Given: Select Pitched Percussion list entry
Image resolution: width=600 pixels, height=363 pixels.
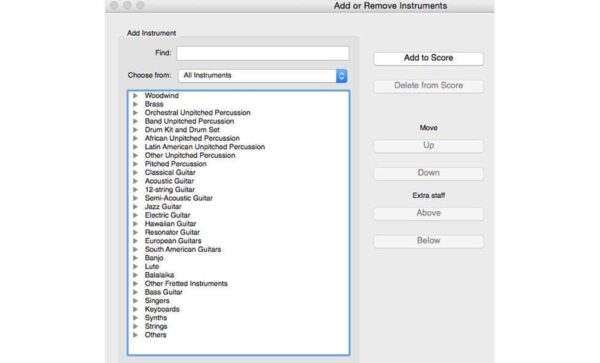Looking at the screenshot, I should pos(176,164).
